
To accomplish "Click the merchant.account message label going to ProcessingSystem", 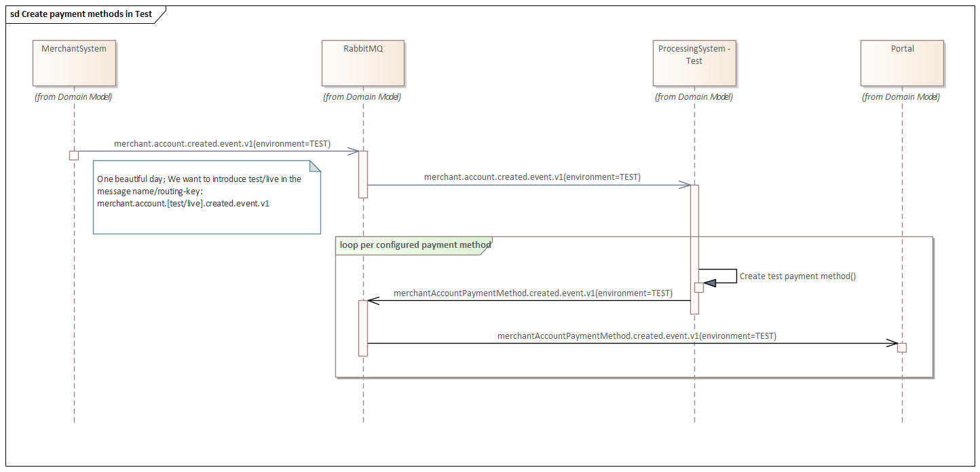I will 532,177.
